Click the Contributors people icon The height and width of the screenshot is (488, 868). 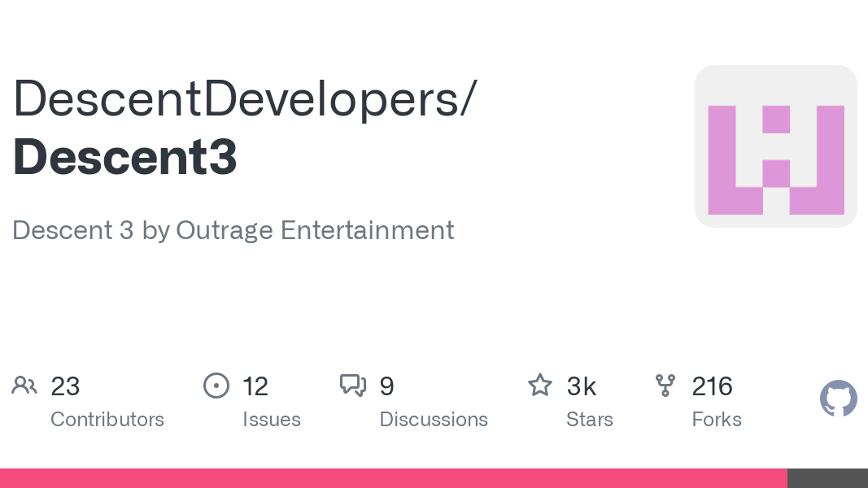pos(24,386)
